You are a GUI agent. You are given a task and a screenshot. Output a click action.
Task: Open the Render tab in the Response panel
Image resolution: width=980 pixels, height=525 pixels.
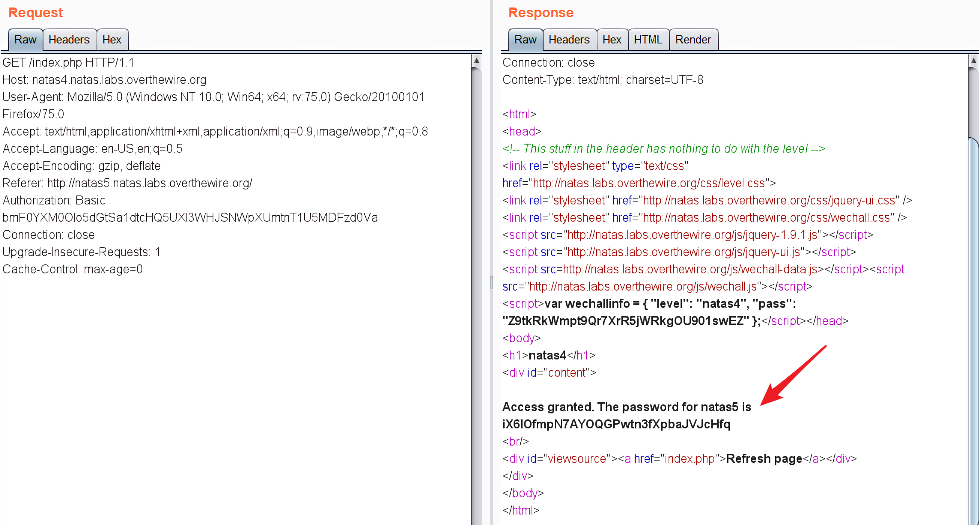[x=693, y=40]
